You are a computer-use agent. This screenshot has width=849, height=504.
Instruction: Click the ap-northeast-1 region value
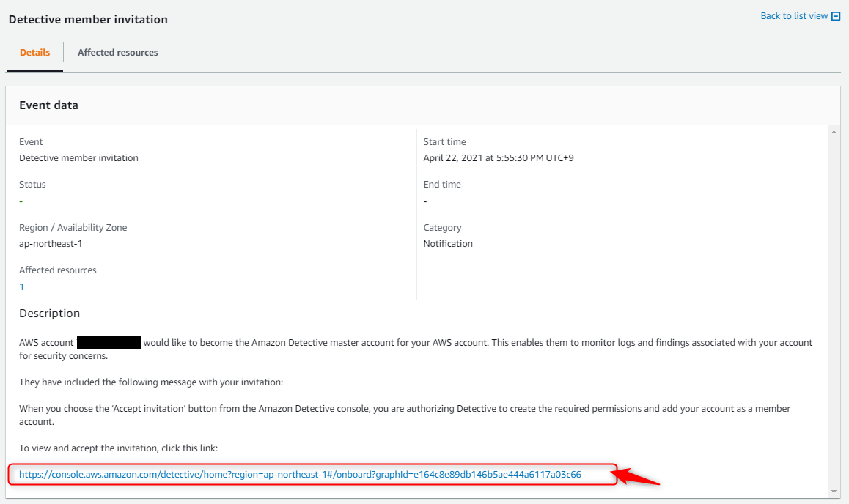point(51,244)
